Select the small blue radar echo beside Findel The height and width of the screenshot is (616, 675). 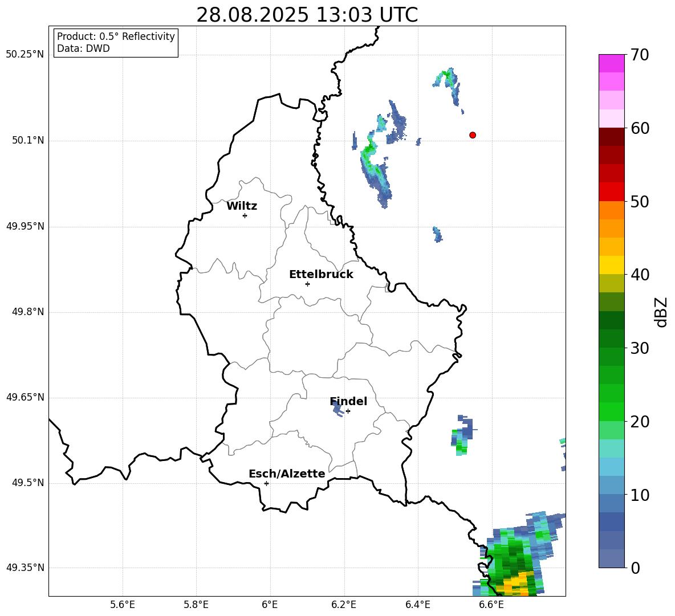[x=337, y=408]
